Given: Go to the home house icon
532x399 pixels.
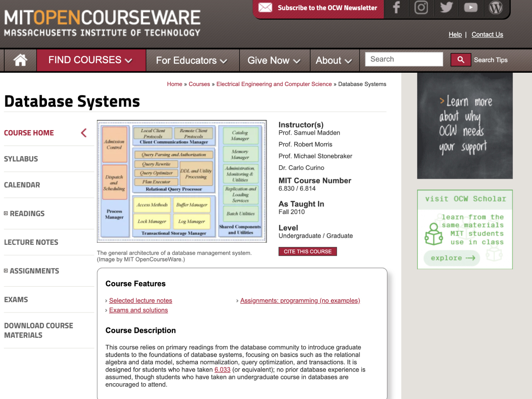Looking at the screenshot, I should [x=20, y=60].
